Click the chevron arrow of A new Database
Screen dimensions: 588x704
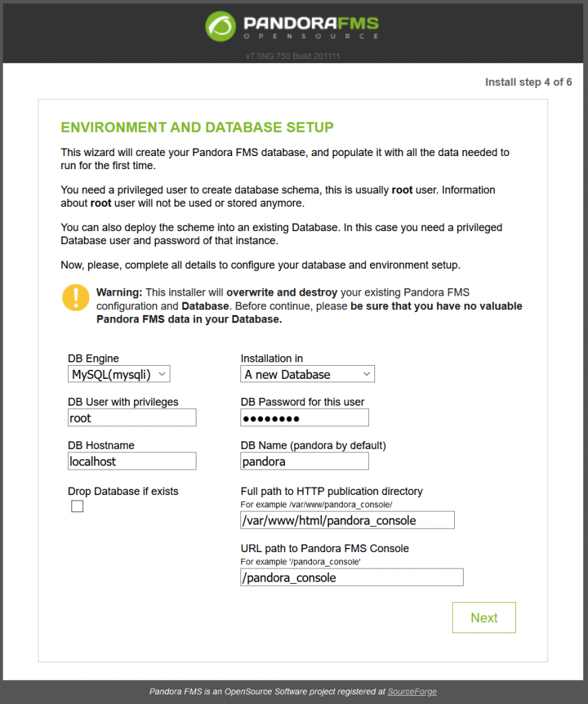coord(366,374)
